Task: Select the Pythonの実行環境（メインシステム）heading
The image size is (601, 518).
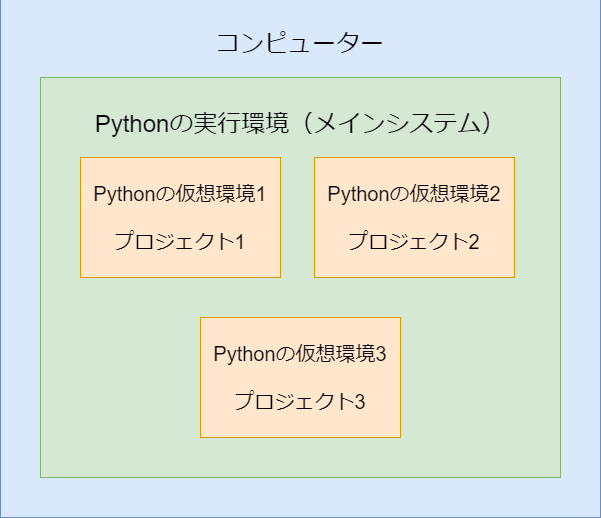Action: (295, 124)
